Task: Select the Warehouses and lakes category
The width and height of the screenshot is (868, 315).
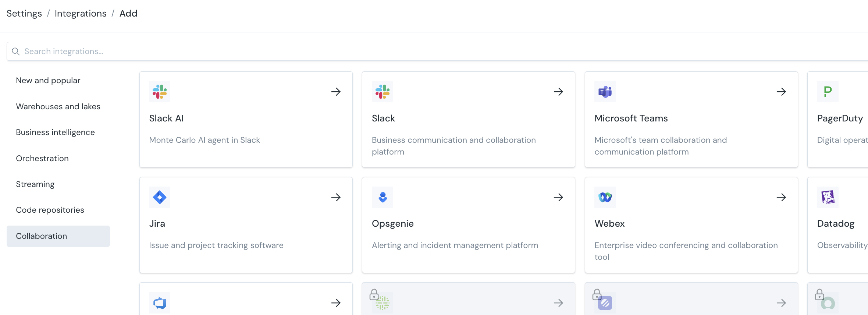Action: pyautogui.click(x=58, y=107)
